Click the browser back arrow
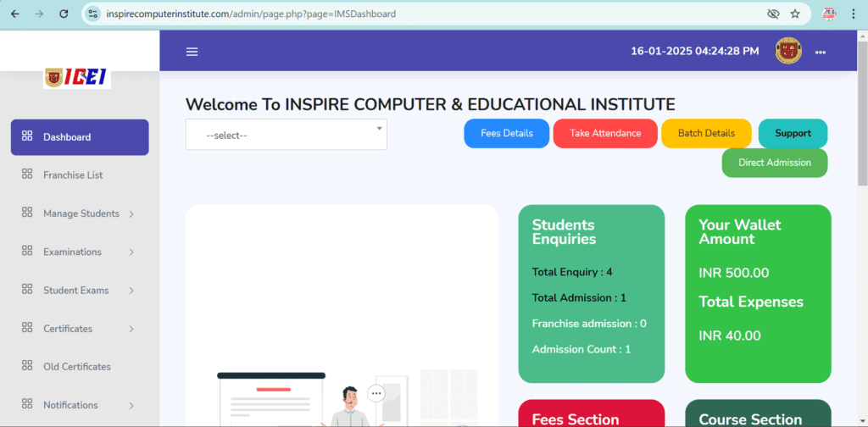The height and width of the screenshot is (427, 868). [x=15, y=14]
